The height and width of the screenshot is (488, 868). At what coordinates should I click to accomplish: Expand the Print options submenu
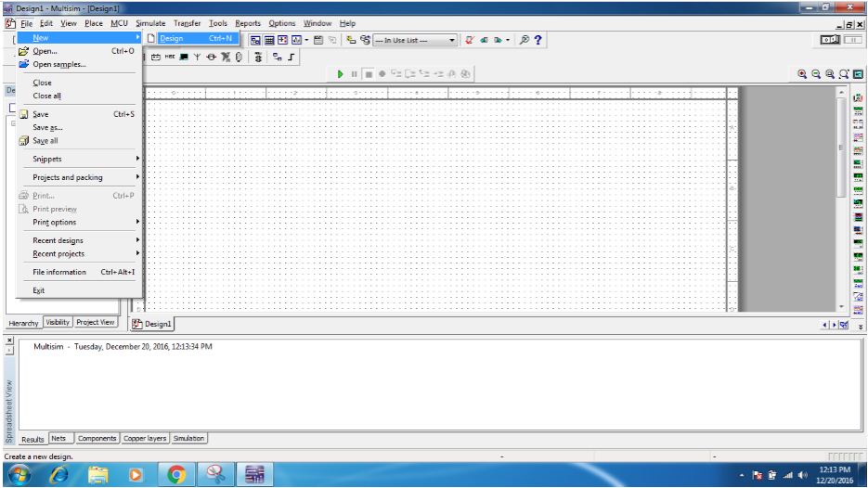coord(79,222)
